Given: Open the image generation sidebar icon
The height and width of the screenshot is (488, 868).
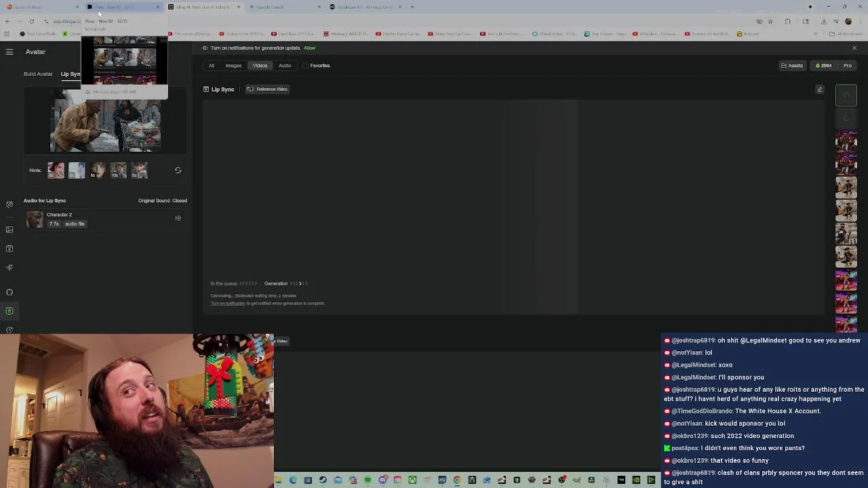Looking at the screenshot, I should click(9, 230).
